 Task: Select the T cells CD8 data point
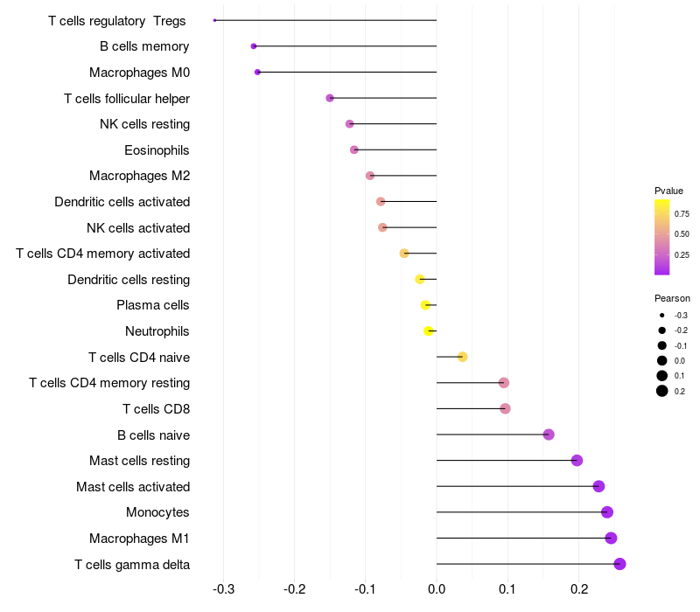tap(505, 408)
